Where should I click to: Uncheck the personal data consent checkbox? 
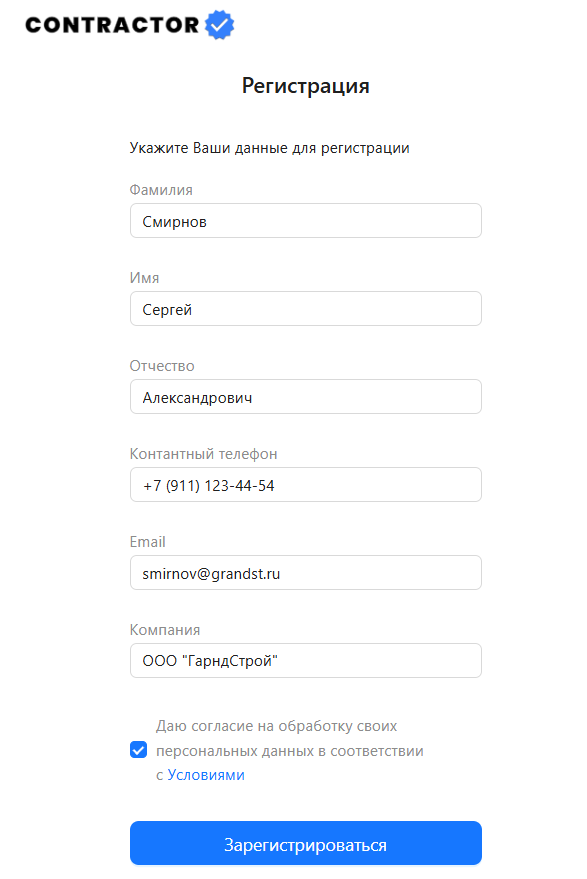138,750
